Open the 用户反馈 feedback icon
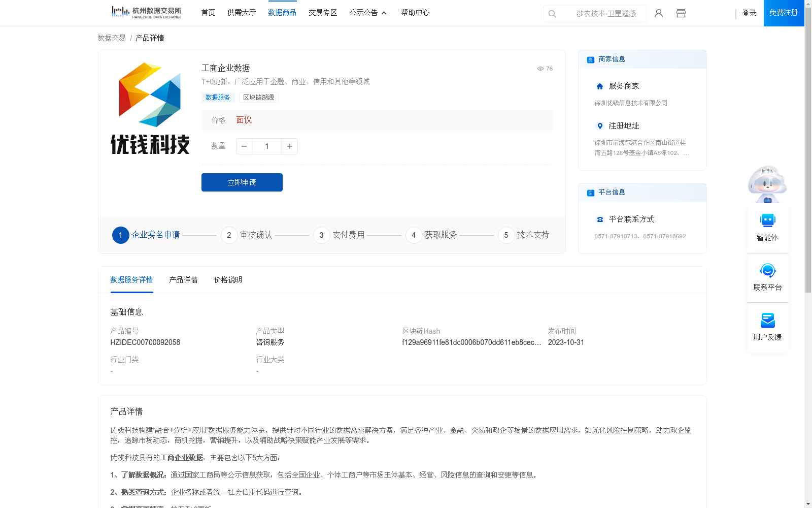Screen dimensions: 812x508 (768, 320)
